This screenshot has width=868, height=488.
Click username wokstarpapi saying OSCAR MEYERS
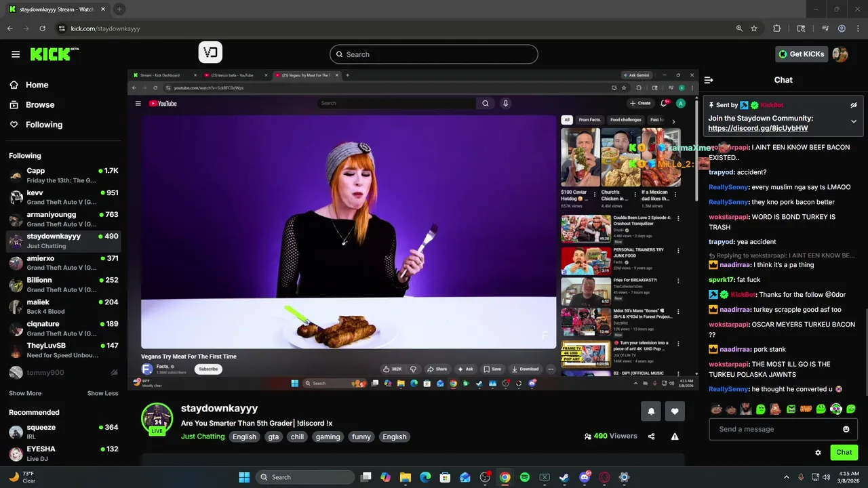(x=728, y=325)
